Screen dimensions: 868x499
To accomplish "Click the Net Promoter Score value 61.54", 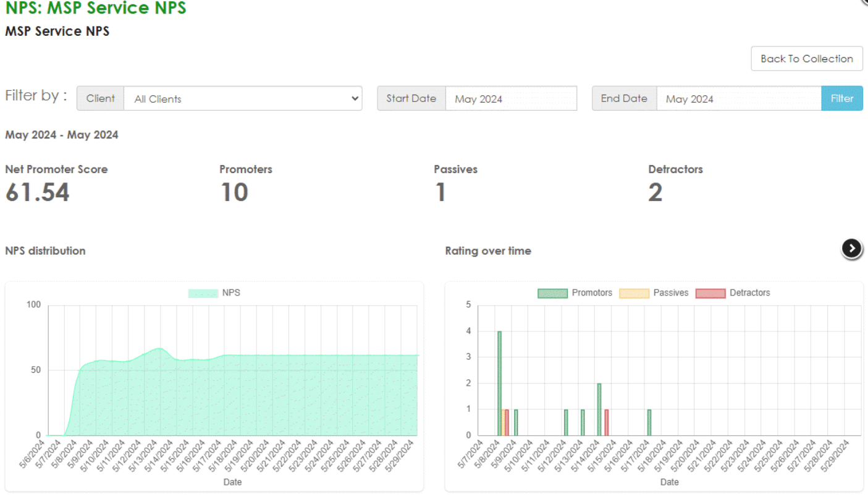I will click(38, 192).
